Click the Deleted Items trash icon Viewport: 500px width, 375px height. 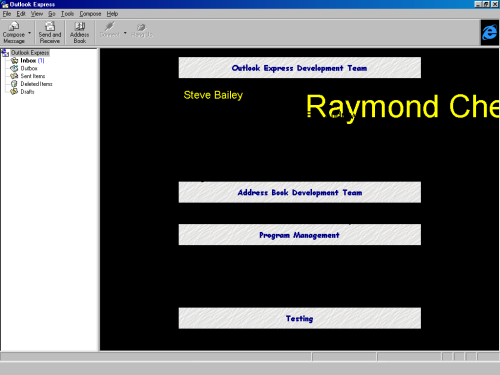(x=14, y=84)
